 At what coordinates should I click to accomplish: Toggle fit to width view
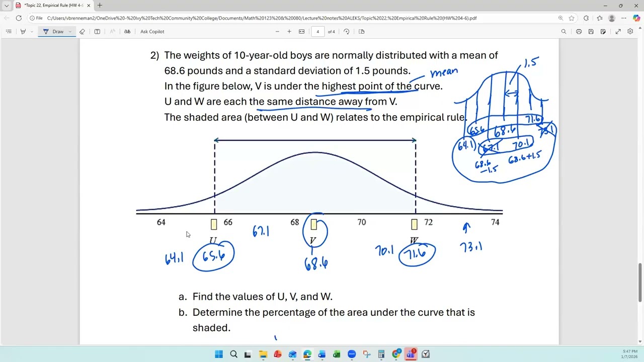pos(301,31)
